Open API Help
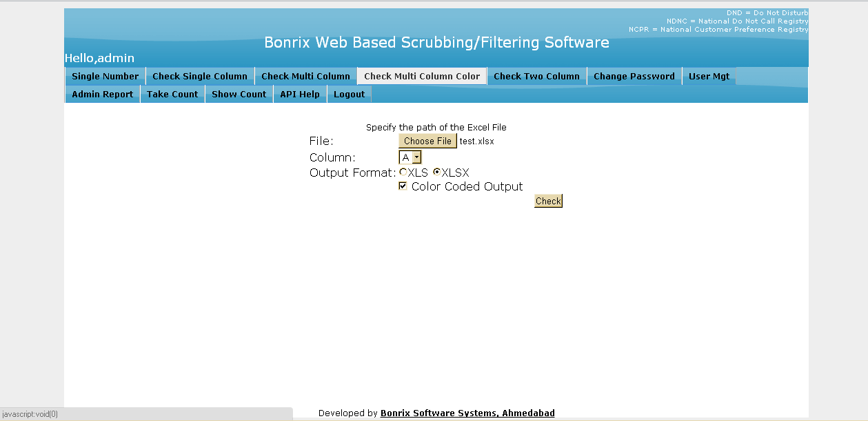This screenshot has width=868, height=421. 300,95
